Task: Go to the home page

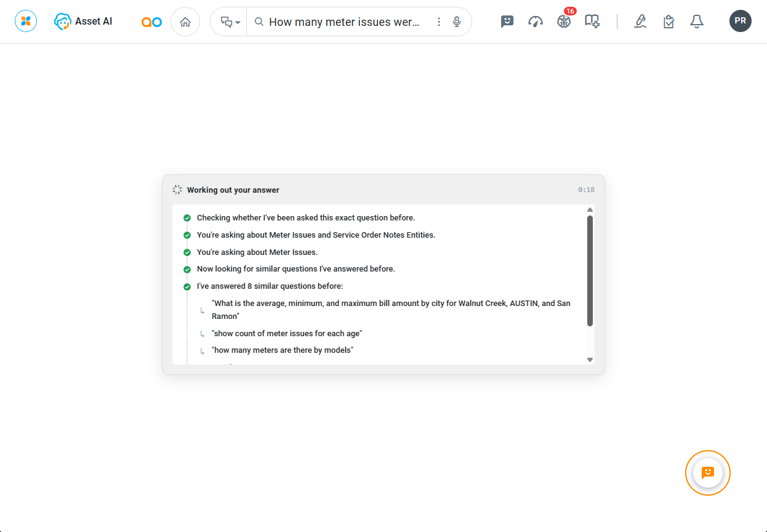Action: pyautogui.click(x=185, y=22)
